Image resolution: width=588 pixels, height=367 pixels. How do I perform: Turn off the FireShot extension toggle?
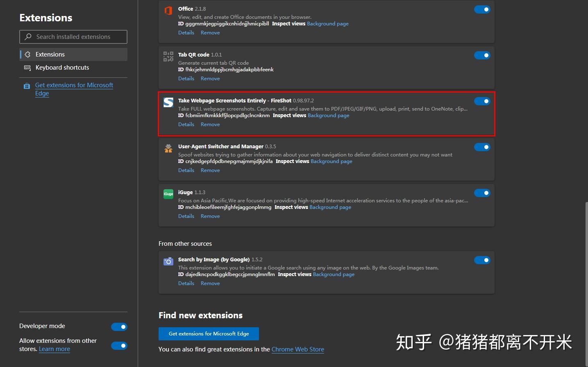point(482,101)
